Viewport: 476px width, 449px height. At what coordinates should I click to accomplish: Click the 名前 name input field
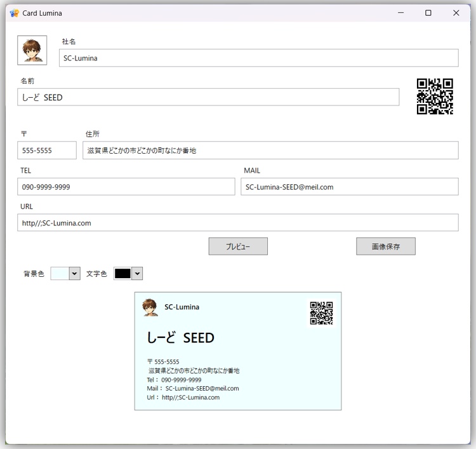click(208, 97)
